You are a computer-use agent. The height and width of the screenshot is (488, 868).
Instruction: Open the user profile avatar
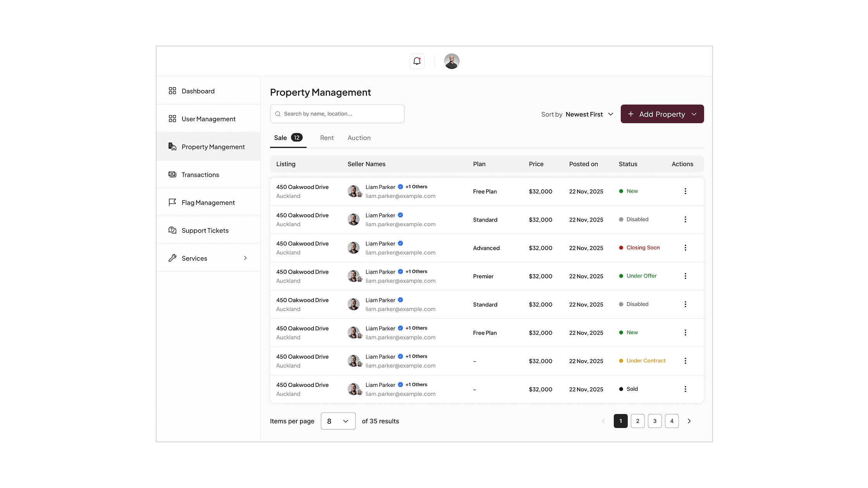point(452,61)
